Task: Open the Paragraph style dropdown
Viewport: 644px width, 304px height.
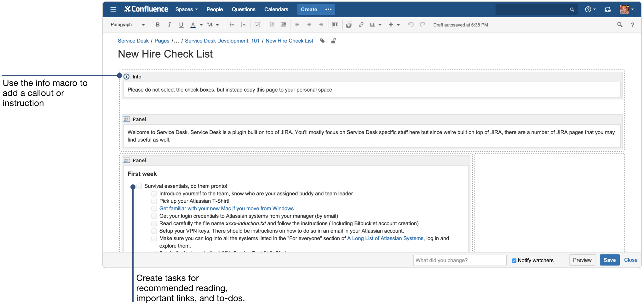Action: (x=128, y=25)
